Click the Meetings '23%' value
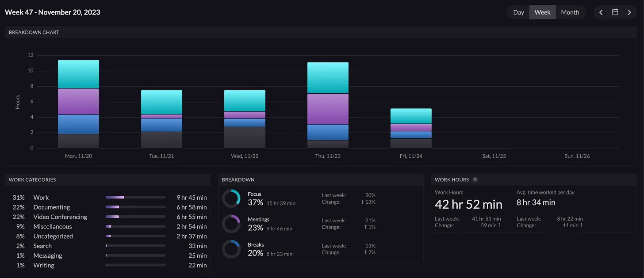The width and height of the screenshot is (644, 278). coord(255,228)
